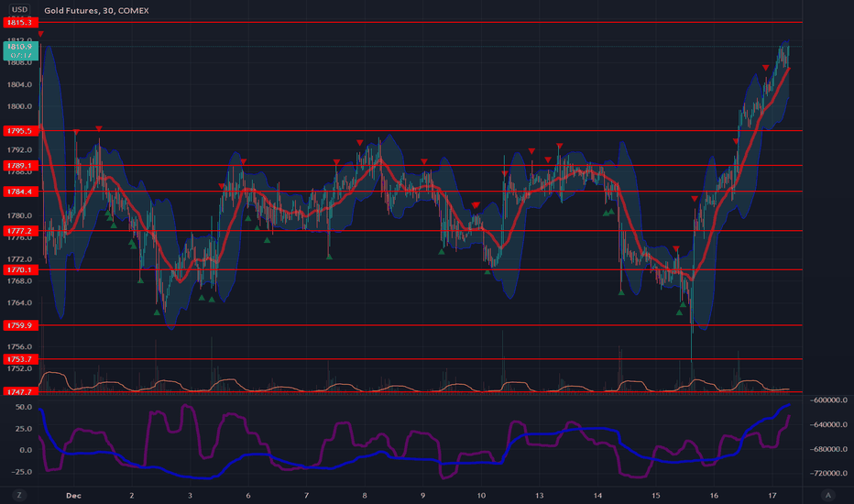Select the 1795.5 red price level label
Image resolution: width=854 pixels, height=504 pixels.
click(x=21, y=131)
